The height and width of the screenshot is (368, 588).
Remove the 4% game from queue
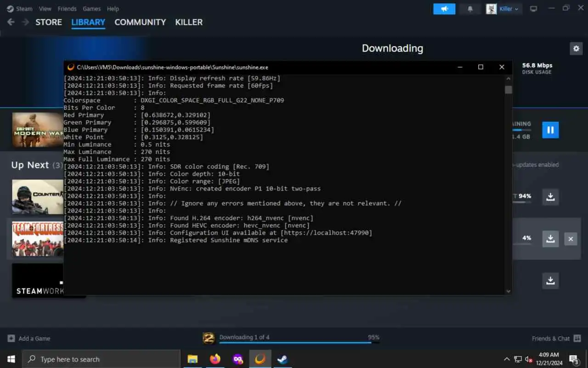[571, 239]
